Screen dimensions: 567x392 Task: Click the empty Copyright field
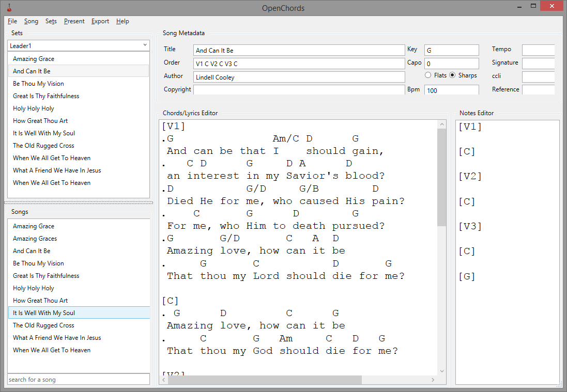coord(299,89)
